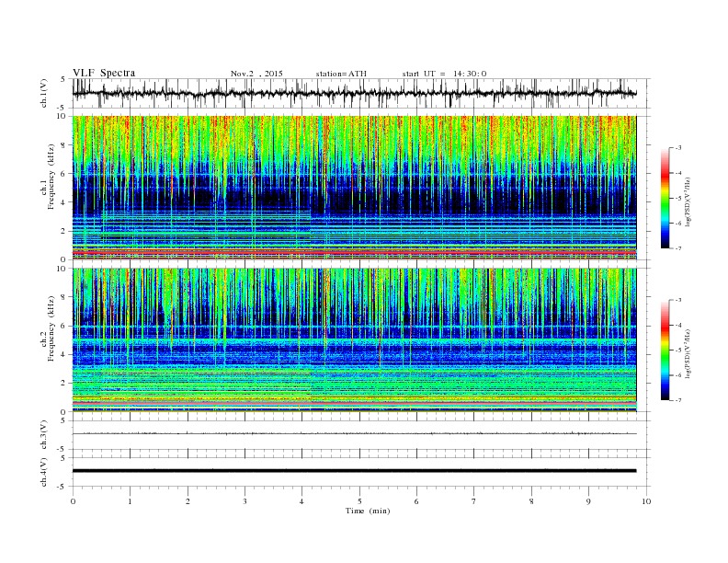728x563 pixels.
Task: Click the 'ch.4(V)' axis label
Action: [x=44, y=472]
